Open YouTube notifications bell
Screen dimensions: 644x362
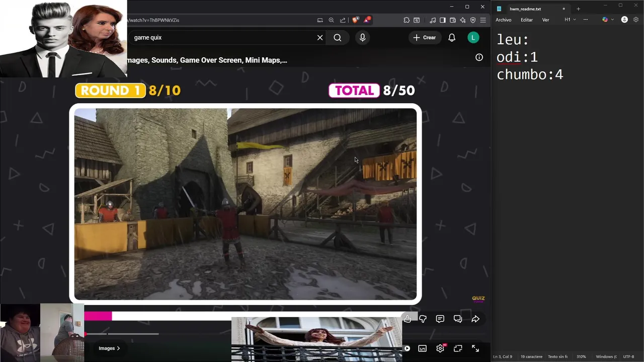click(x=452, y=38)
